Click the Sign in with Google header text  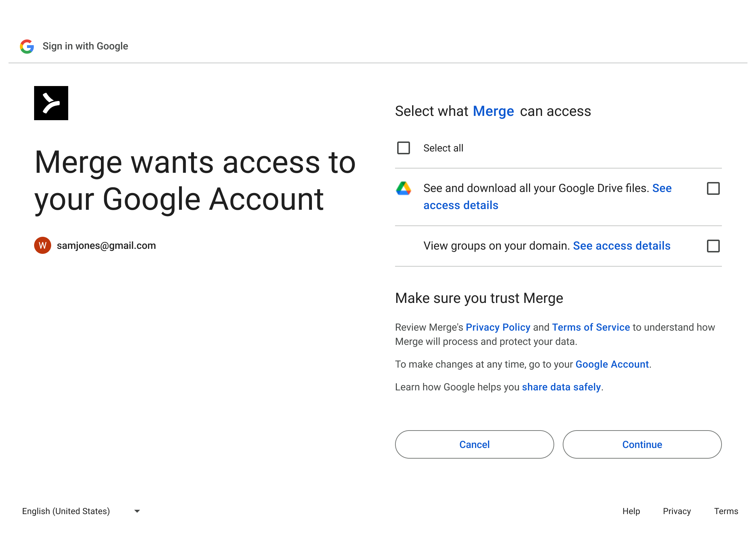(85, 46)
